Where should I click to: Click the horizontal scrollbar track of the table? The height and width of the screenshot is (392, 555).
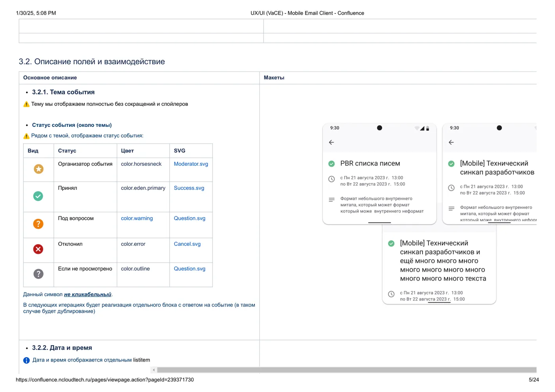pos(346,370)
